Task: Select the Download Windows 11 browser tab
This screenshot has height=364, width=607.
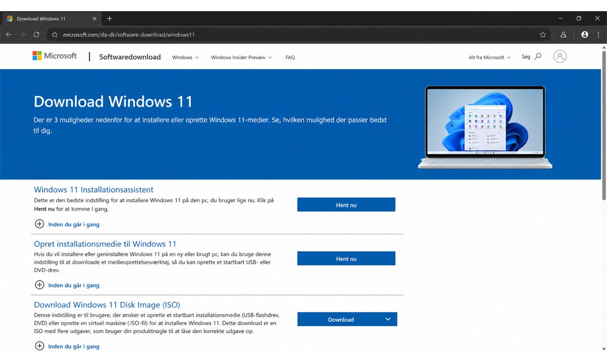Action: click(51, 19)
